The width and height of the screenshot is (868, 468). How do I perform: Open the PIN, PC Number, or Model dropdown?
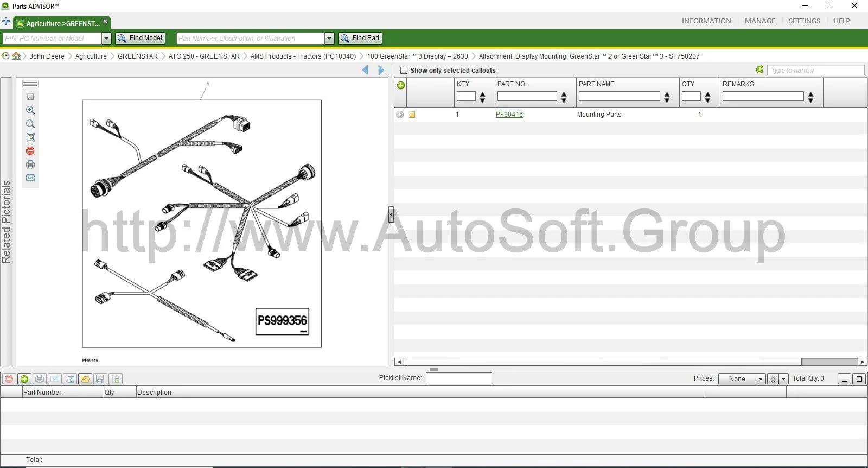point(106,39)
